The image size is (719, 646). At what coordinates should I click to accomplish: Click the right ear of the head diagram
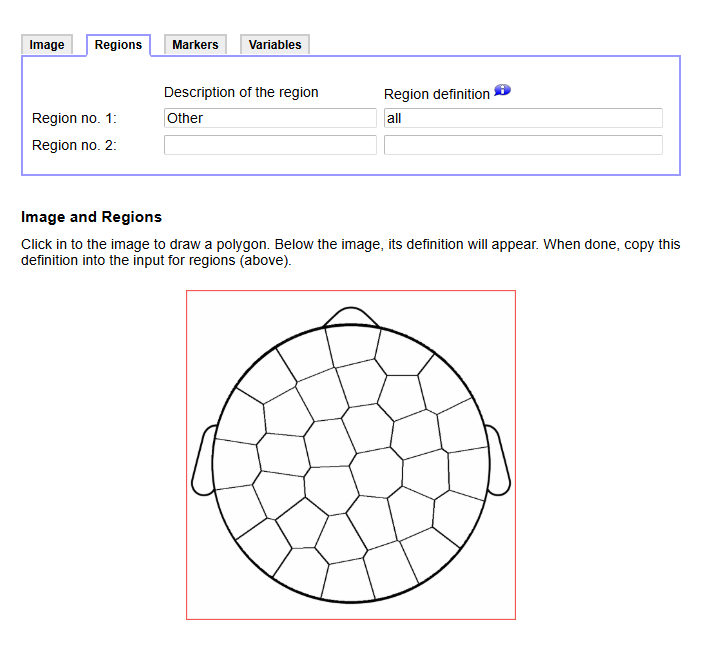click(x=498, y=460)
